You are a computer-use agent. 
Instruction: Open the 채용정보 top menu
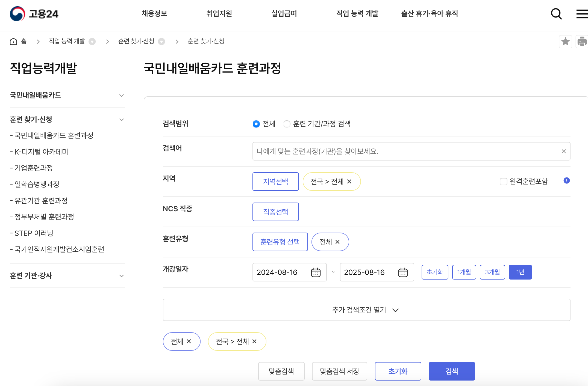click(154, 13)
